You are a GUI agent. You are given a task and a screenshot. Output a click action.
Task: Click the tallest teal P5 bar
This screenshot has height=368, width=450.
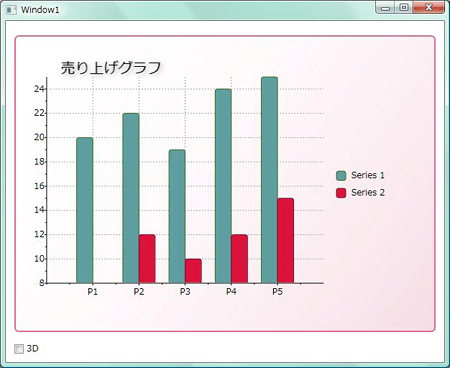click(x=269, y=180)
